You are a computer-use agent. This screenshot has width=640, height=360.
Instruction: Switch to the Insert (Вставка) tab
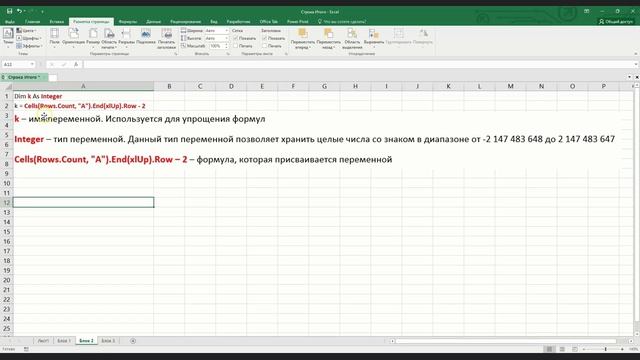pyautogui.click(x=57, y=22)
